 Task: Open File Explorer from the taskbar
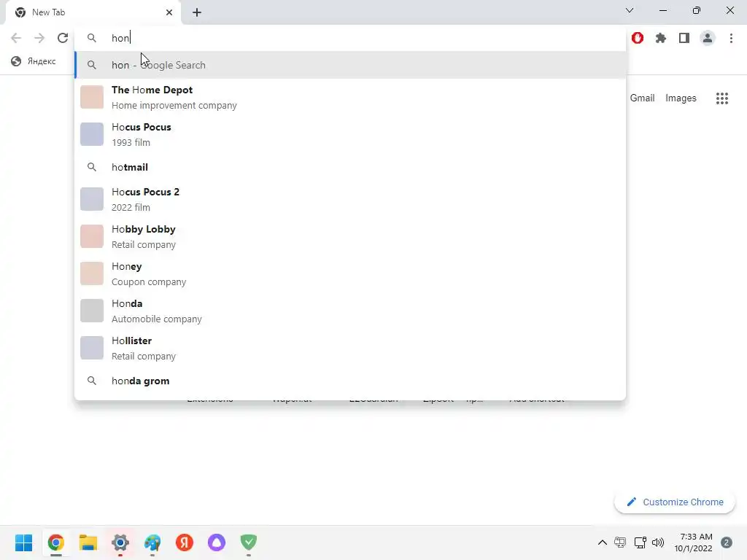click(x=88, y=542)
